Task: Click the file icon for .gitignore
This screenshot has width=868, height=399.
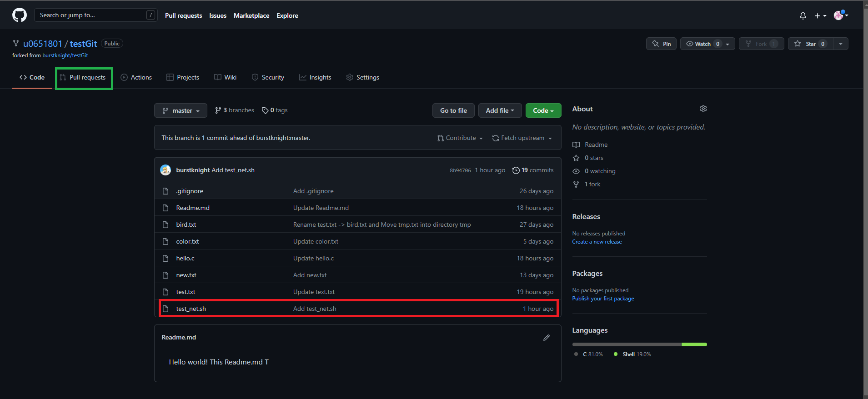Action: [166, 191]
